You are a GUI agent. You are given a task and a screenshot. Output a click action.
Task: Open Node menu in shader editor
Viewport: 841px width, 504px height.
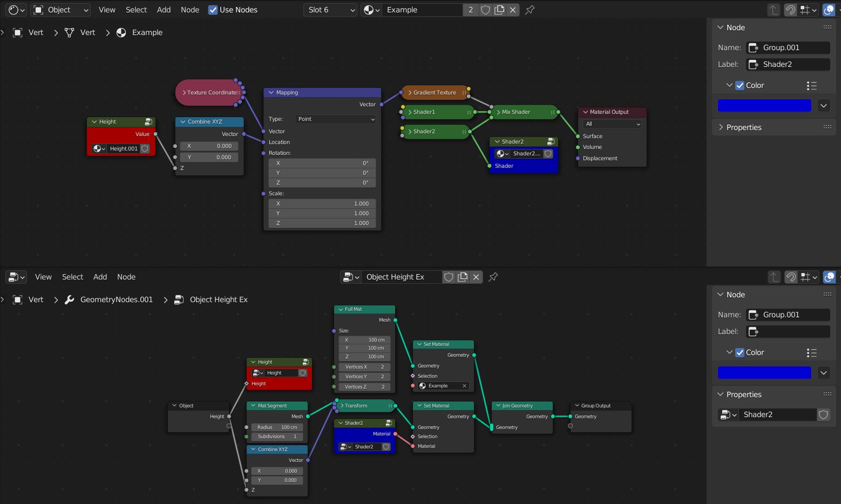[x=189, y=10]
